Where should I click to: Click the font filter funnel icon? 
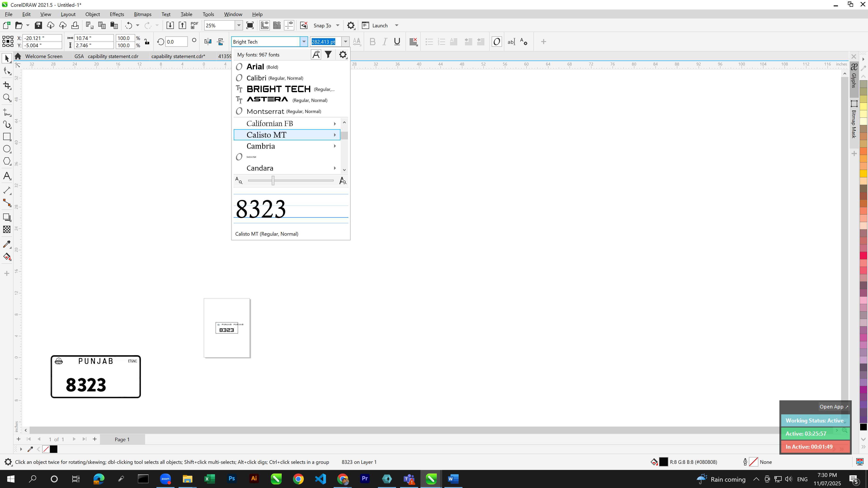point(328,54)
